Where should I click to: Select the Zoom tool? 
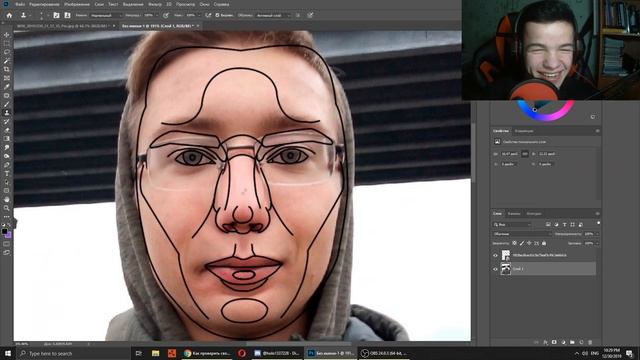(x=7, y=208)
